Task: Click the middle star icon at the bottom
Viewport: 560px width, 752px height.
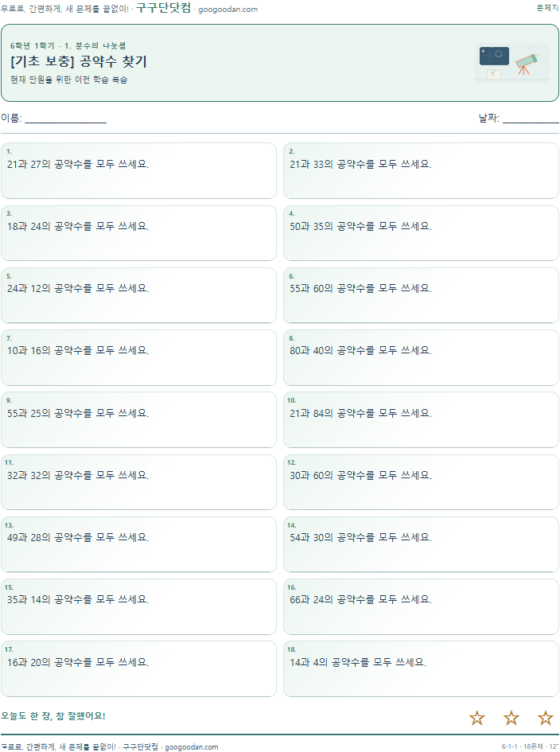Action: pos(511,718)
